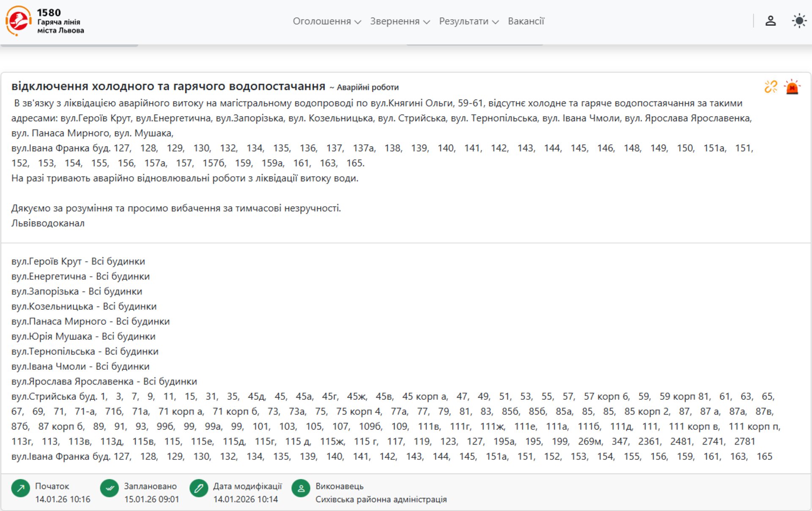The height and width of the screenshot is (511, 812).
Task: Open the Вакансії menu item
Action: point(526,21)
